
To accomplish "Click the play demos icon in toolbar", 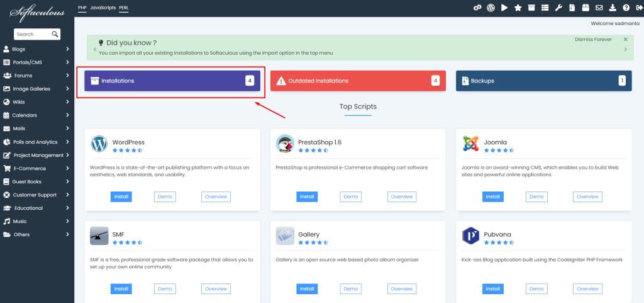I will [504, 8].
